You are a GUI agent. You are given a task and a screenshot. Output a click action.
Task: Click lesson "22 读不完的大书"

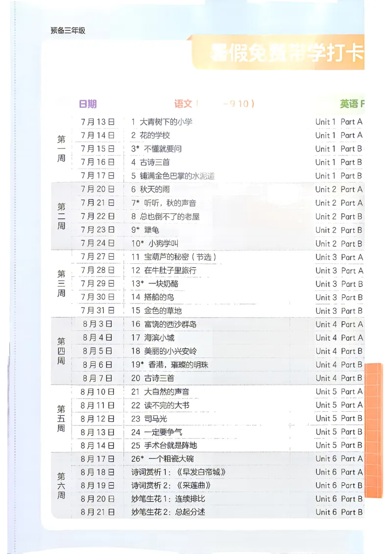point(160,405)
